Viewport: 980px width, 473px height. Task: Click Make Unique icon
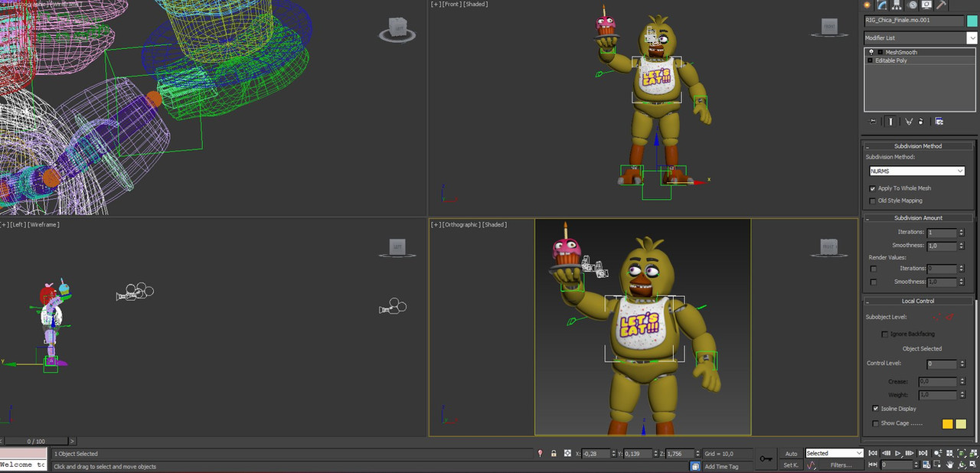pos(909,122)
